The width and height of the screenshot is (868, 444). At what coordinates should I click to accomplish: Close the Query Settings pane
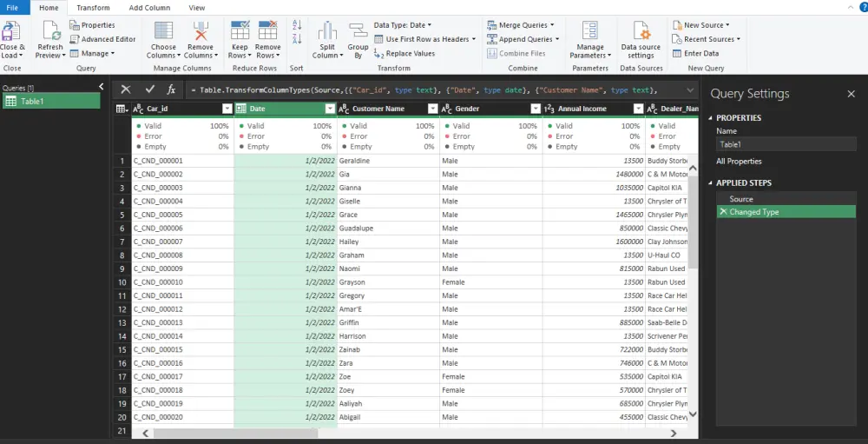click(852, 94)
